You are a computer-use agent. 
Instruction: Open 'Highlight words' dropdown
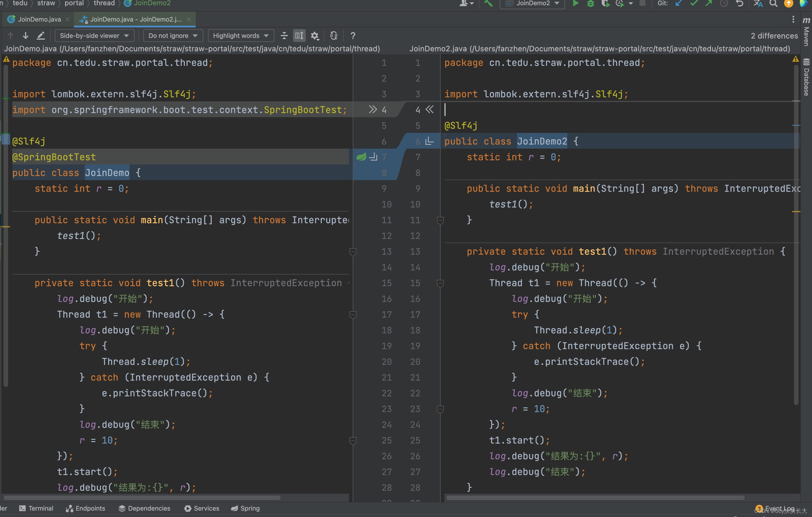(241, 36)
